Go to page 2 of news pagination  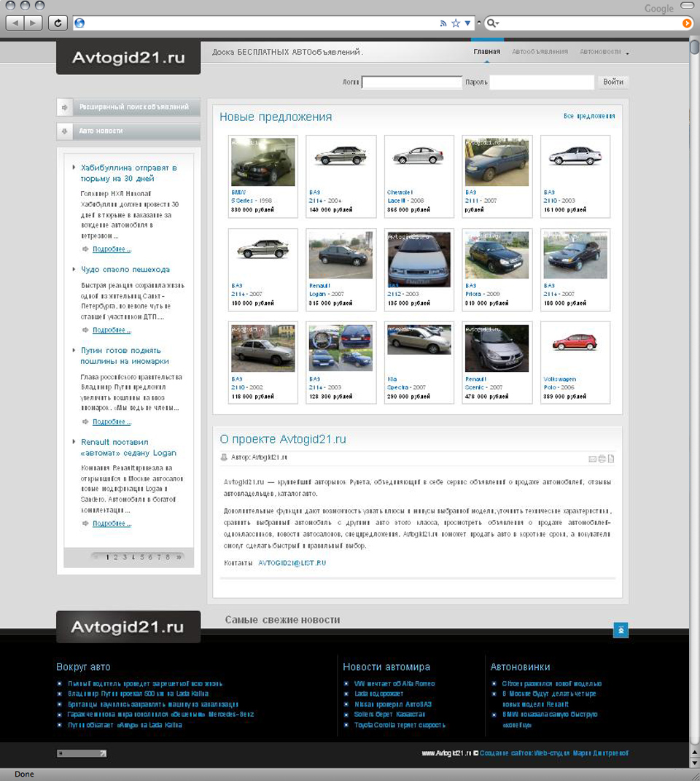click(117, 557)
